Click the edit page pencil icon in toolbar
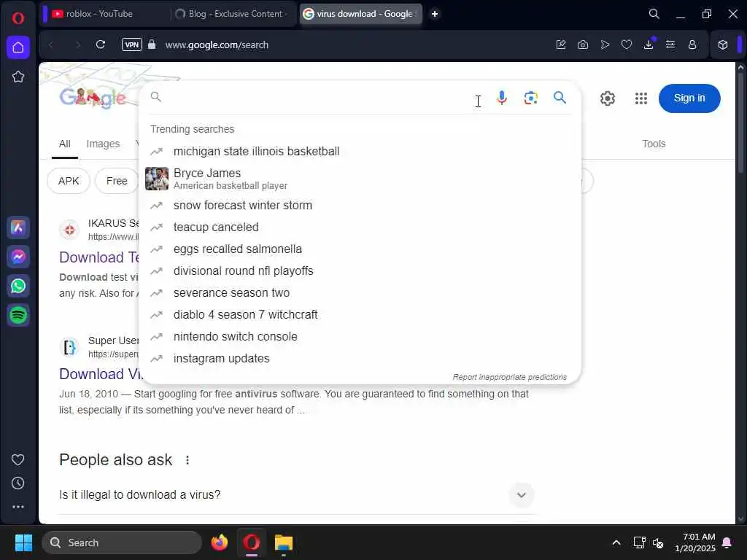This screenshot has height=560, width=747. (x=561, y=44)
